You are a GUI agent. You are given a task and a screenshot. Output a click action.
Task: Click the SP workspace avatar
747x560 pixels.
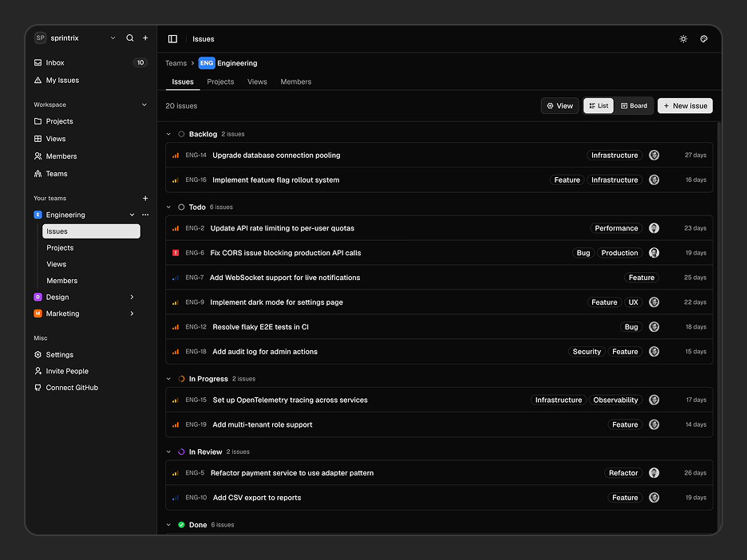click(x=41, y=38)
